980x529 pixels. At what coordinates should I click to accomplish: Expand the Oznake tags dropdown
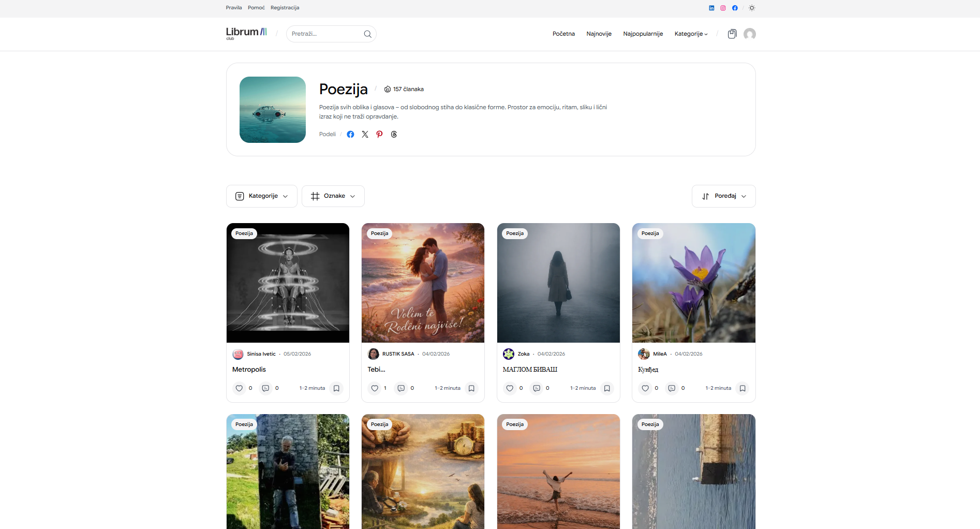(x=333, y=196)
